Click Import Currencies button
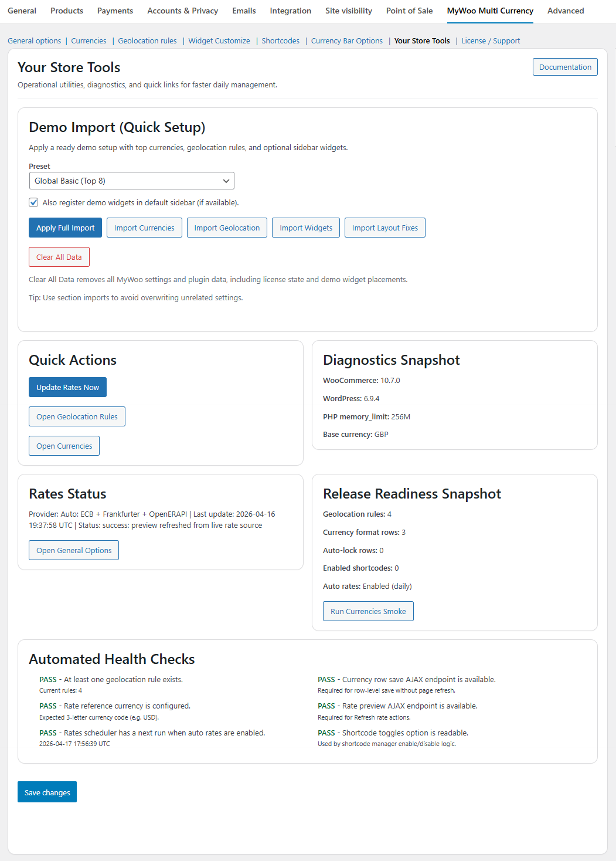Screen dimensions: 616x861 point(144,228)
